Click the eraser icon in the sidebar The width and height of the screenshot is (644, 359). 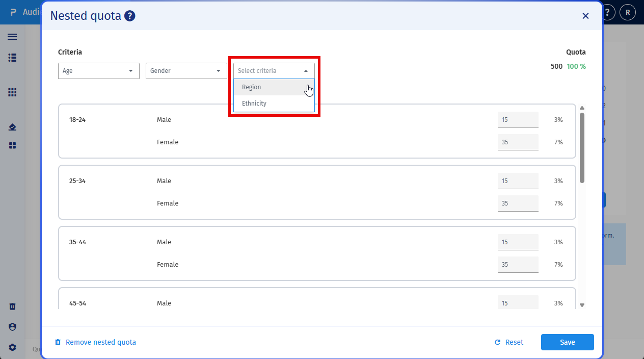tap(12, 126)
